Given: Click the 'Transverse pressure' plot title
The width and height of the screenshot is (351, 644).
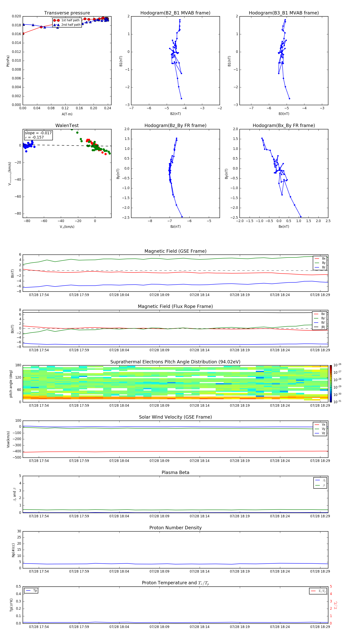Looking at the screenshot, I should [67, 13].
